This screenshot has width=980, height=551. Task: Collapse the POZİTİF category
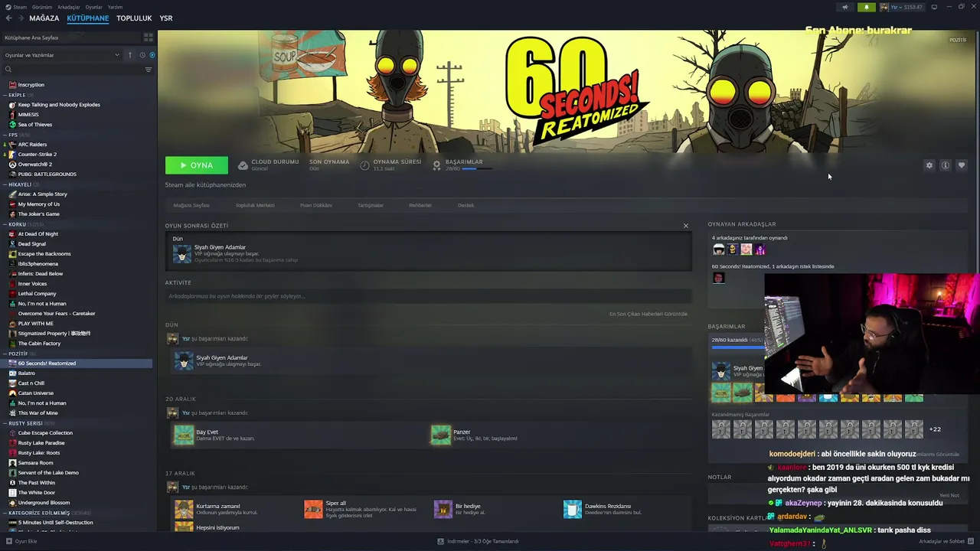click(x=18, y=354)
